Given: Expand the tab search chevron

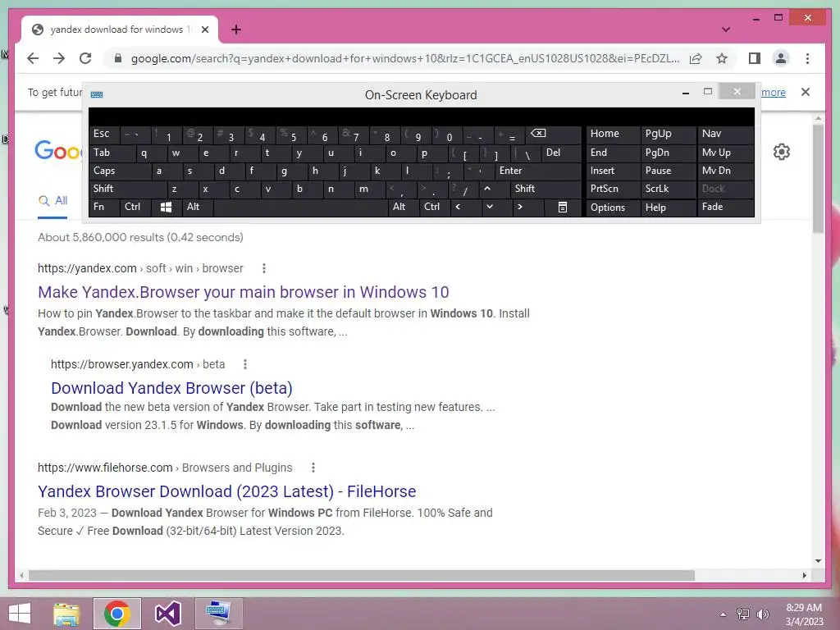Looking at the screenshot, I should point(725,30).
